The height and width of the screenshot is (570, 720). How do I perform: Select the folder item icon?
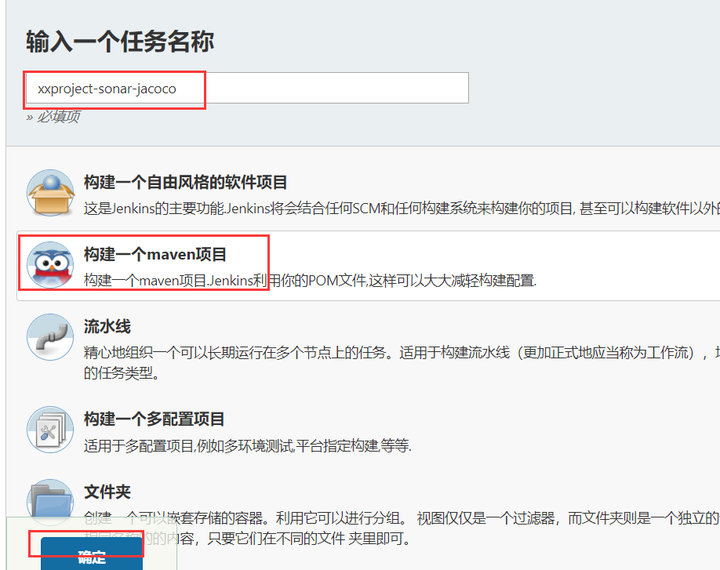pos(51,502)
